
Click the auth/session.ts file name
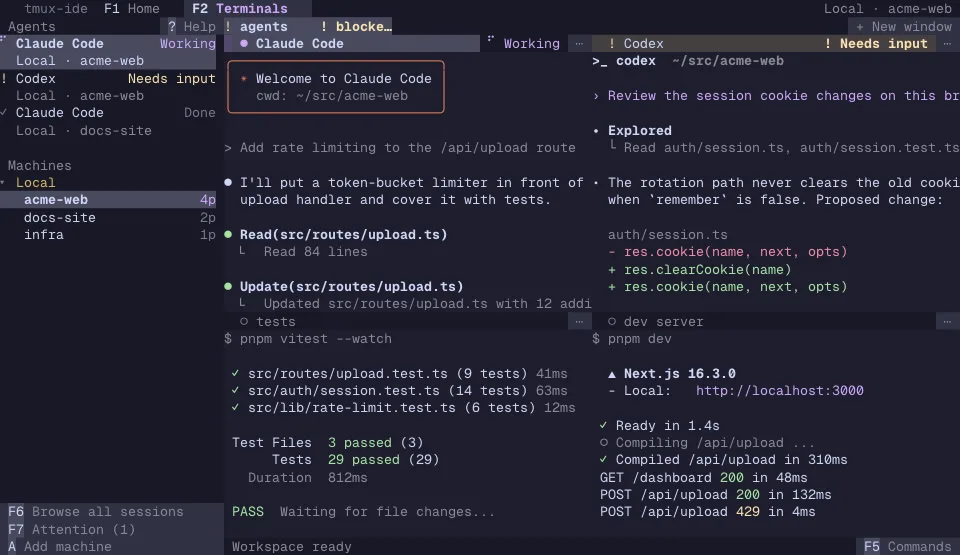(x=667, y=235)
